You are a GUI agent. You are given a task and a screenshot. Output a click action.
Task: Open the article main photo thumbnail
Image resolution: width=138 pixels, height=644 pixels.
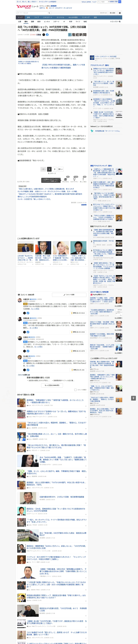(x=29, y=49)
